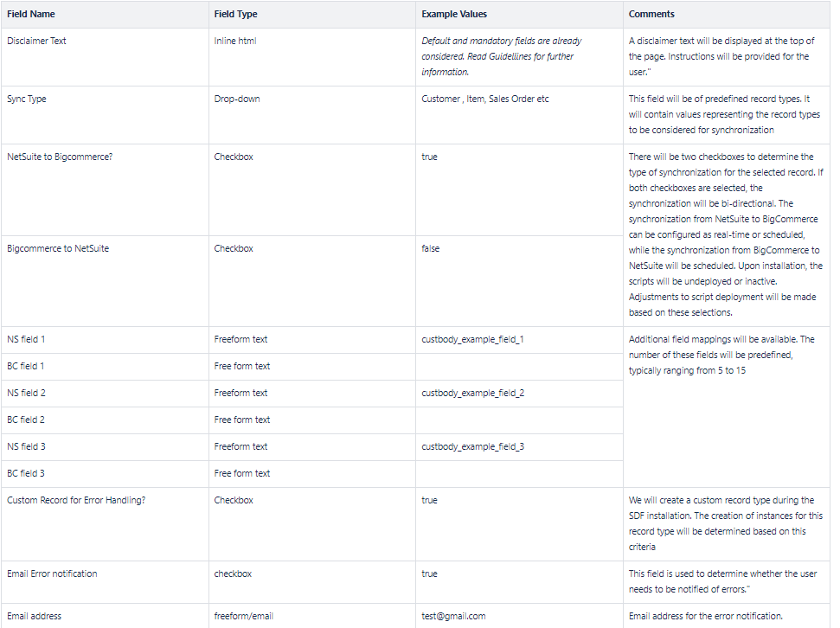The height and width of the screenshot is (628, 840).
Task: Select the Bigcommerce to NetSuite cell
Action: (x=58, y=248)
